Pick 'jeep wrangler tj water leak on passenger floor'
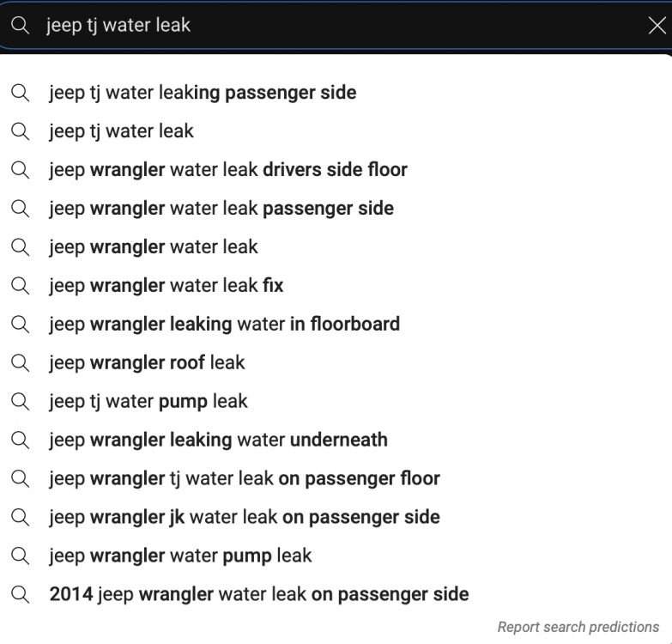Viewport: 672px width, 644px height. click(x=244, y=478)
